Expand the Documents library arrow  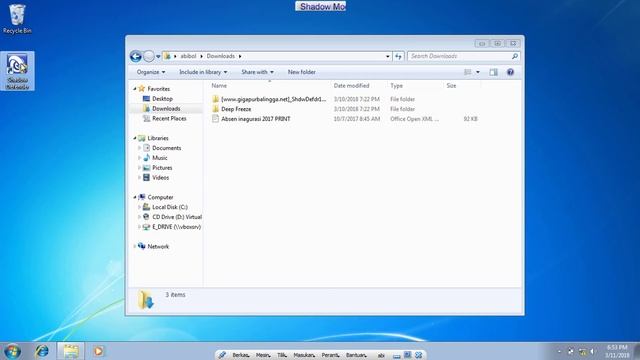140,148
